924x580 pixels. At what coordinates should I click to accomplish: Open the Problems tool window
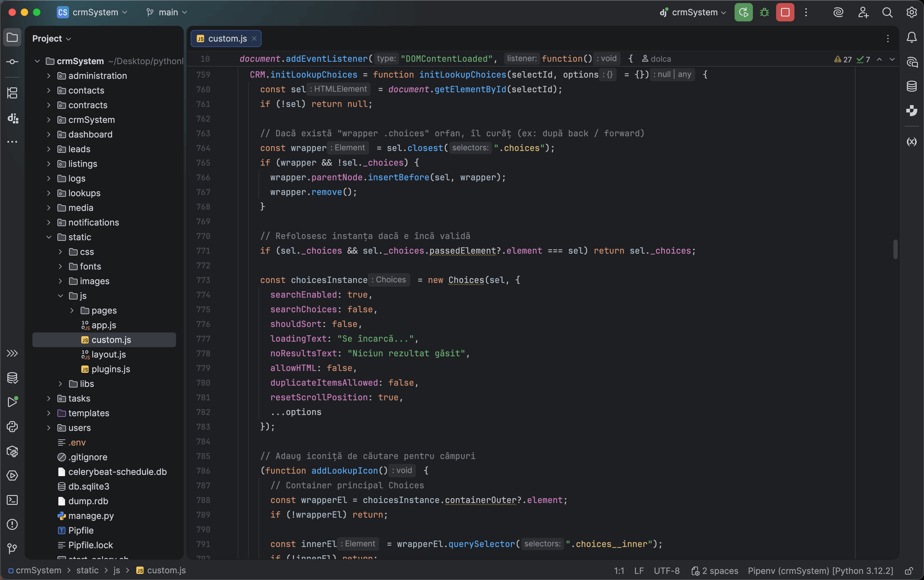13,524
